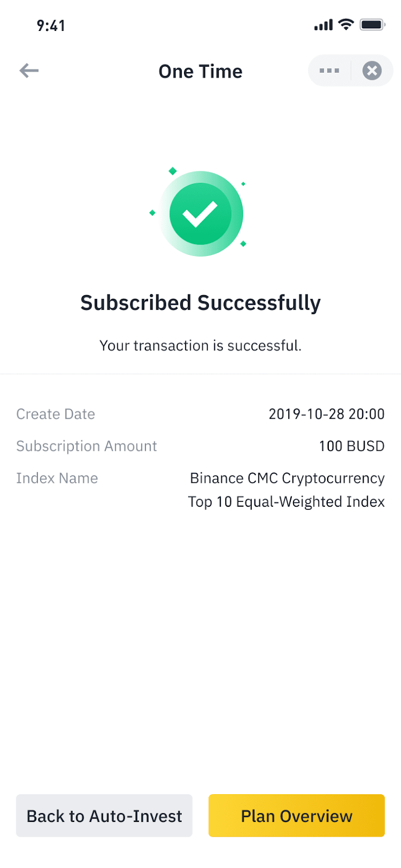Open the three-dot more options menu
Image resolution: width=401 pixels, height=868 pixels.
(x=329, y=71)
